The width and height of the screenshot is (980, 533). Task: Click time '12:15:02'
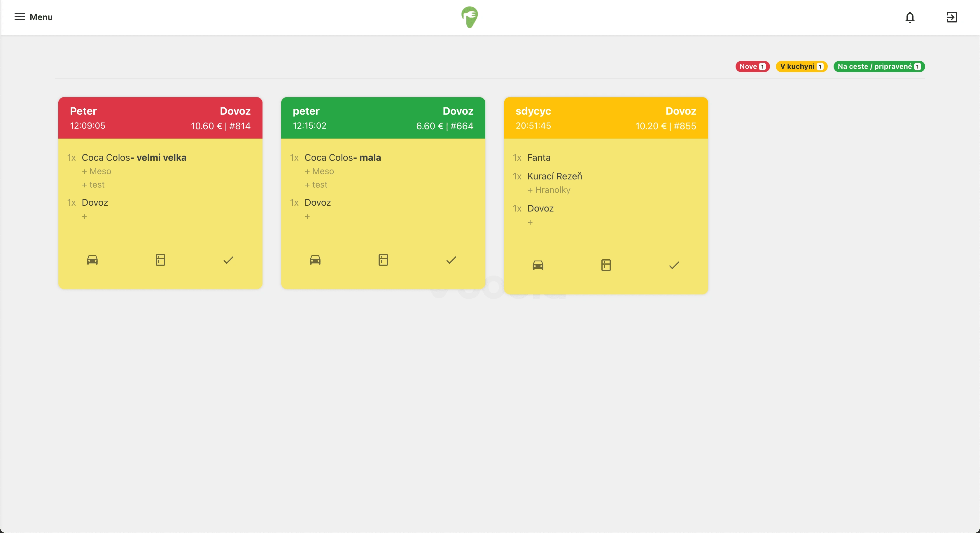[x=309, y=125]
